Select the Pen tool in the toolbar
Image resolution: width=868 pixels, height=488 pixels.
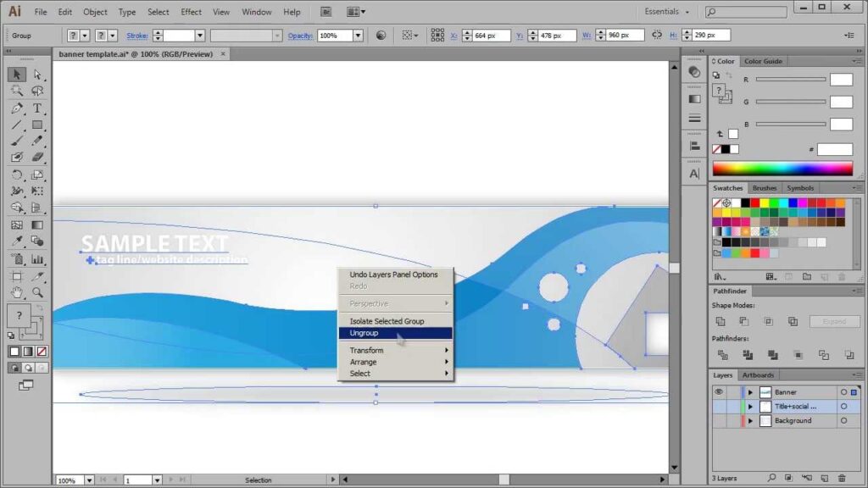click(x=17, y=108)
